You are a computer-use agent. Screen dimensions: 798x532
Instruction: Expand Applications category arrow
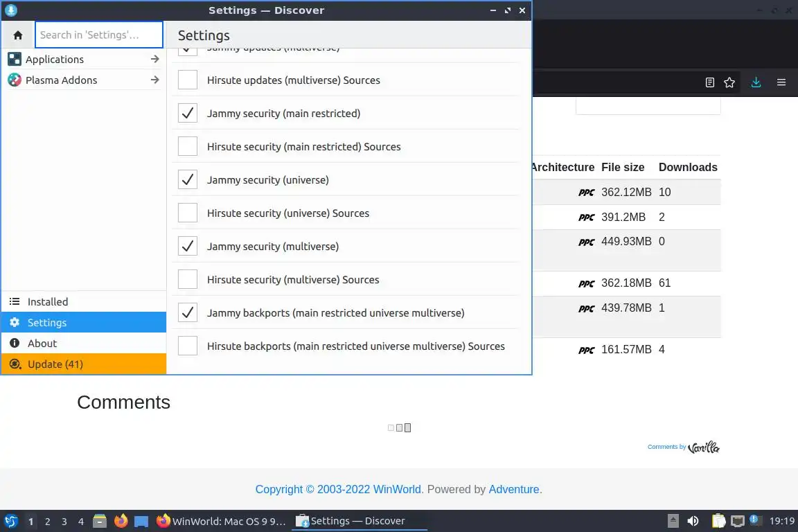tap(154, 59)
